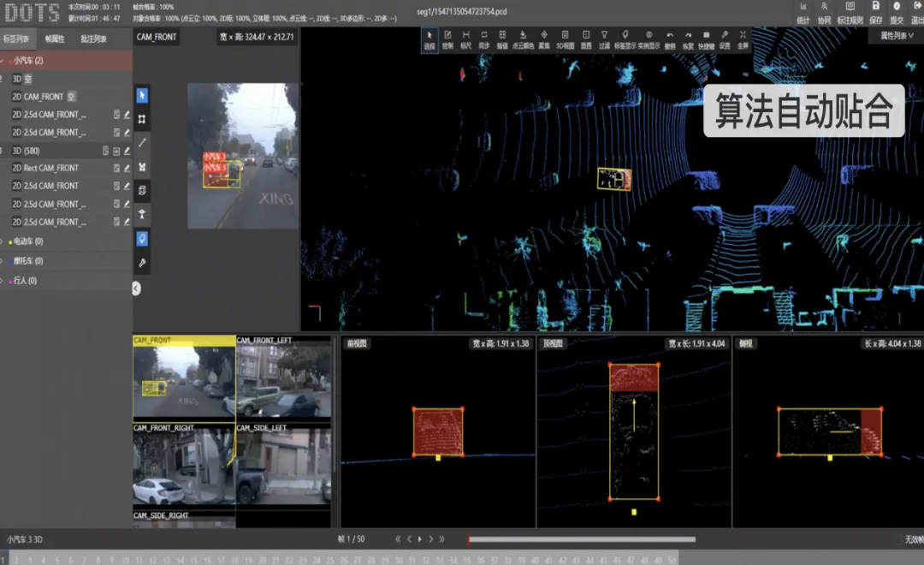Click the frame progress slider bar
924x565 pixels.
point(582,539)
